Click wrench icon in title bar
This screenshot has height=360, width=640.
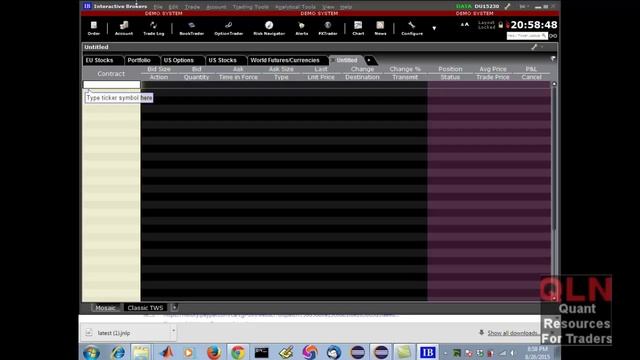[507, 6]
